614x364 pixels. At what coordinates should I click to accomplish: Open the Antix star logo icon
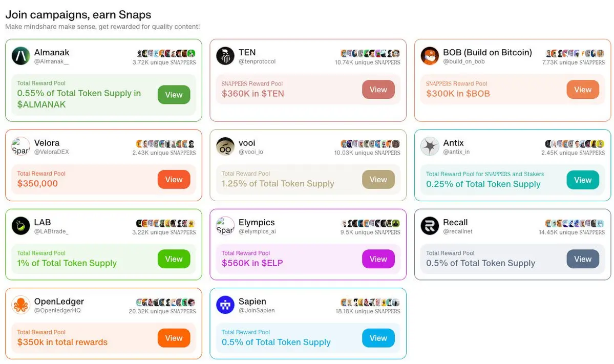pyautogui.click(x=430, y=146)
